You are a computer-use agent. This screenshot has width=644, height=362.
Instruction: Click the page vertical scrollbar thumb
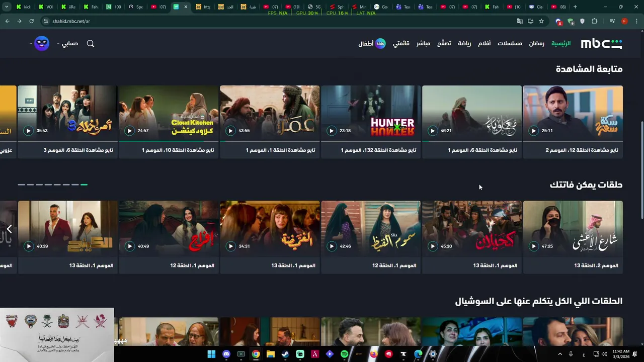click(641, 170)
